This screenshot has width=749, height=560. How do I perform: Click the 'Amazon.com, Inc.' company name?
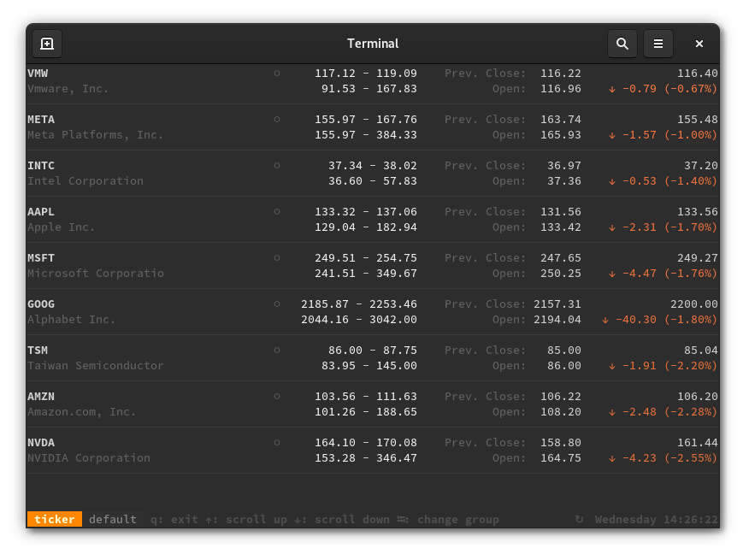(x=82, y=411)
